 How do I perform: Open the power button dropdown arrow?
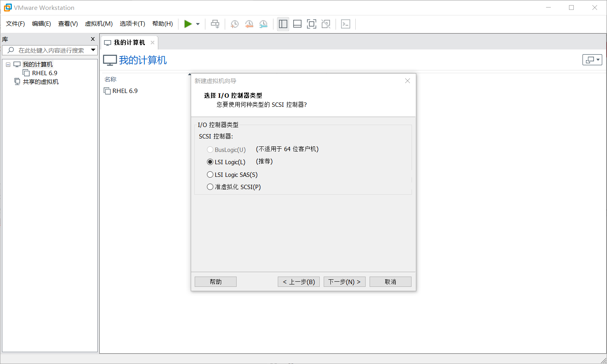pyautogui.click(x=197, y=24)
